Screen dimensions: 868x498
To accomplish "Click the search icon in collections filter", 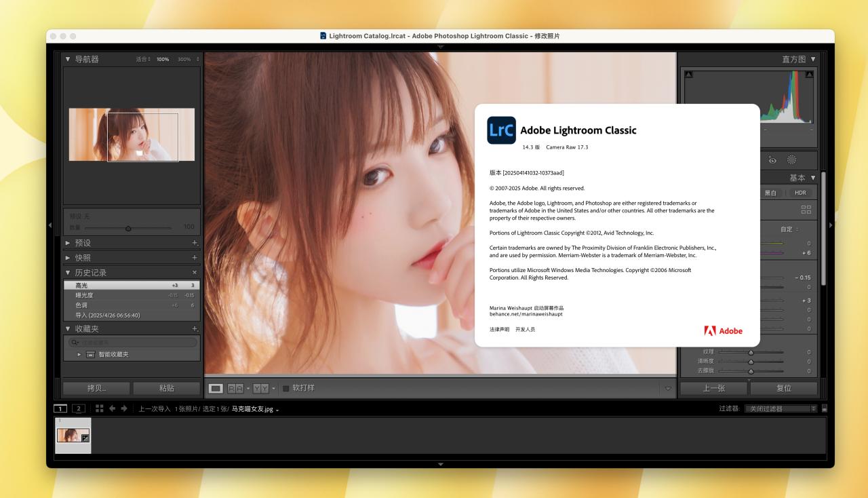I will [x=75, y=343].
